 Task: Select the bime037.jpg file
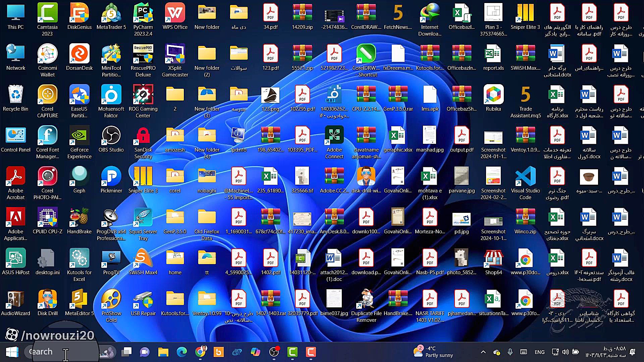tap(334, 303)
